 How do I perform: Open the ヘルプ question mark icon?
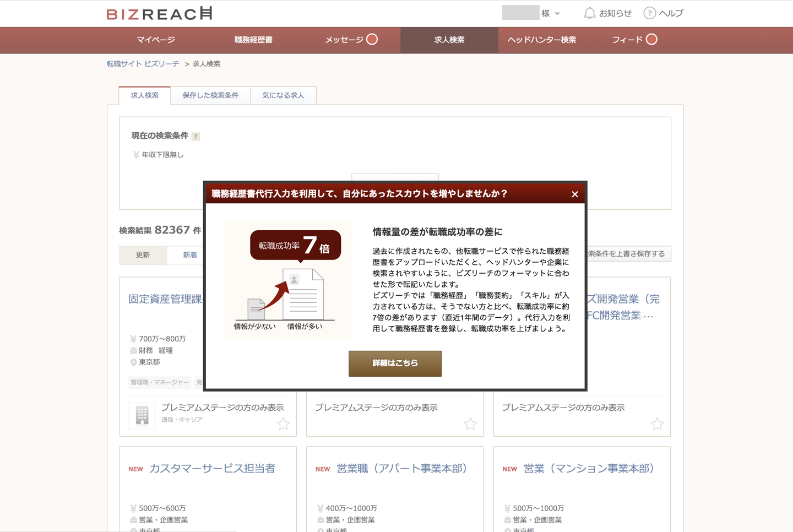click(650, 13)
